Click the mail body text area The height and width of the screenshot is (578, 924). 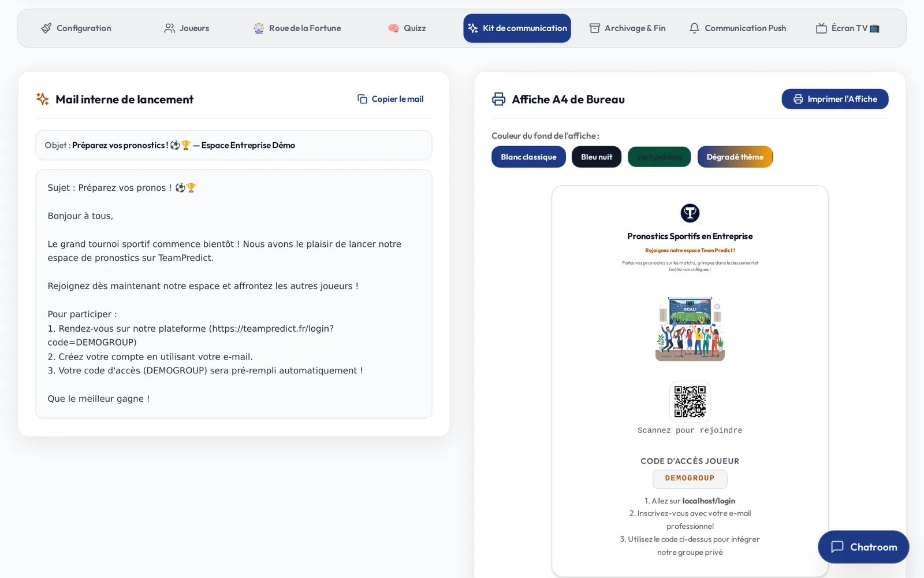(234, 294)
